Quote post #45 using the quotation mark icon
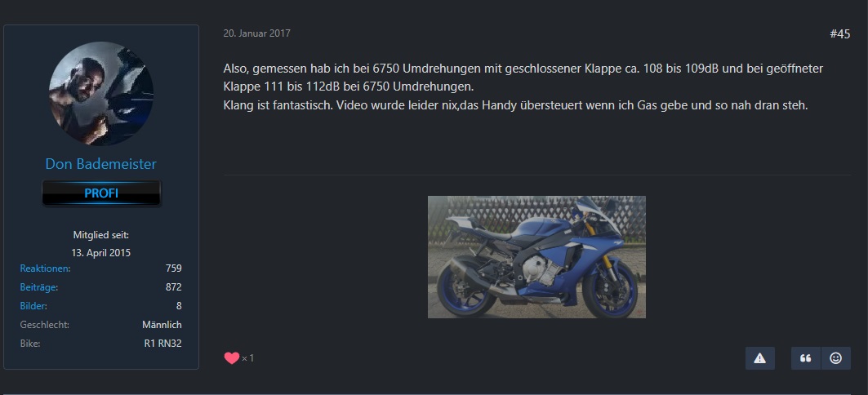 coord(806,358)
